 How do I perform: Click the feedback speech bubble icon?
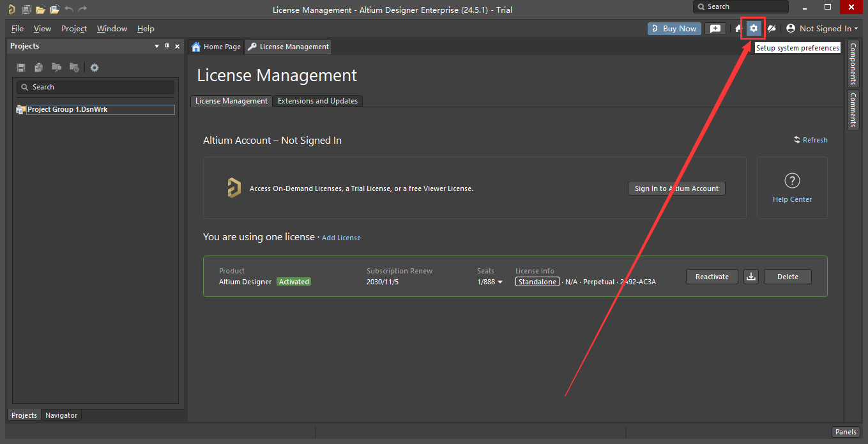pos(715,28)
